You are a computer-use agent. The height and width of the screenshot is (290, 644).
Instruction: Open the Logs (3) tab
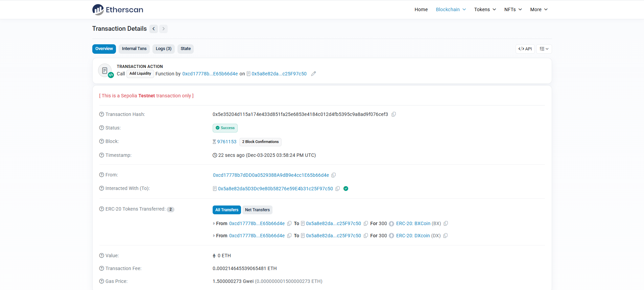click(164, 49)
